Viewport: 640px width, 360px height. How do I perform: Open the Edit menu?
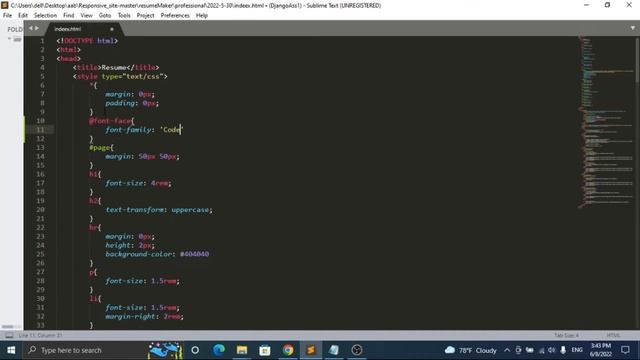[x=23, y=16]
